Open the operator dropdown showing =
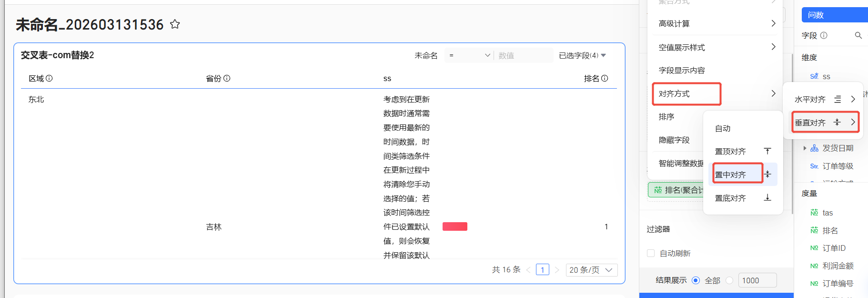The width and height of the screenshot is (868, 298). [469, 55]
